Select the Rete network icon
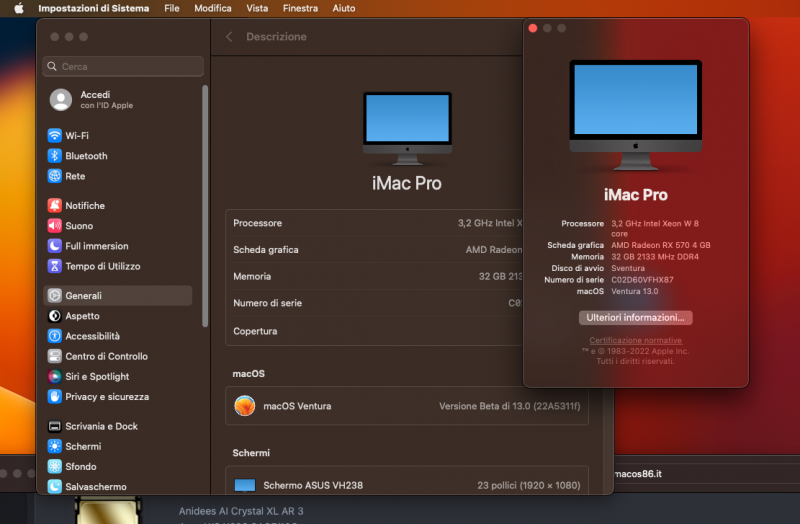Viewport: 800px width, 524px height. 55,176
